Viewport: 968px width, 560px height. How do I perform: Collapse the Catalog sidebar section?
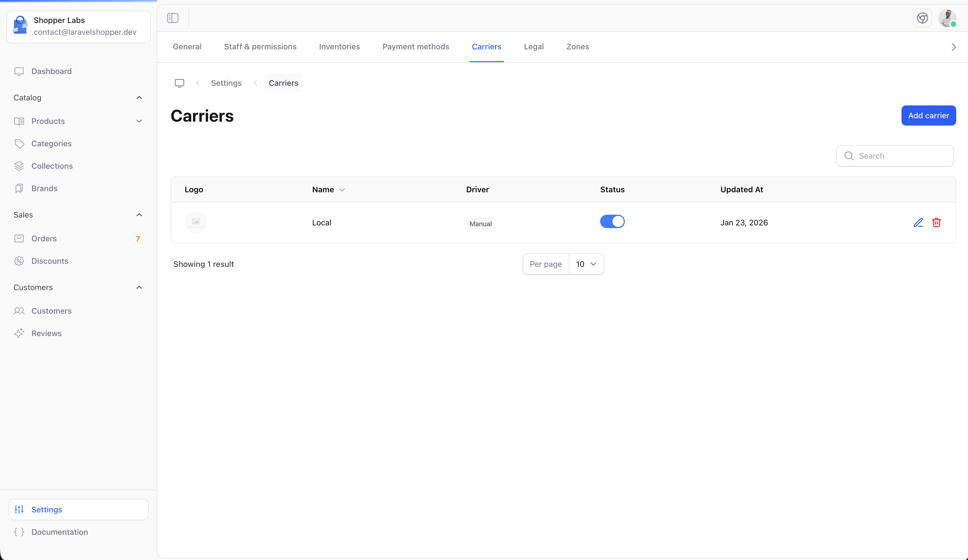[139, 98]
